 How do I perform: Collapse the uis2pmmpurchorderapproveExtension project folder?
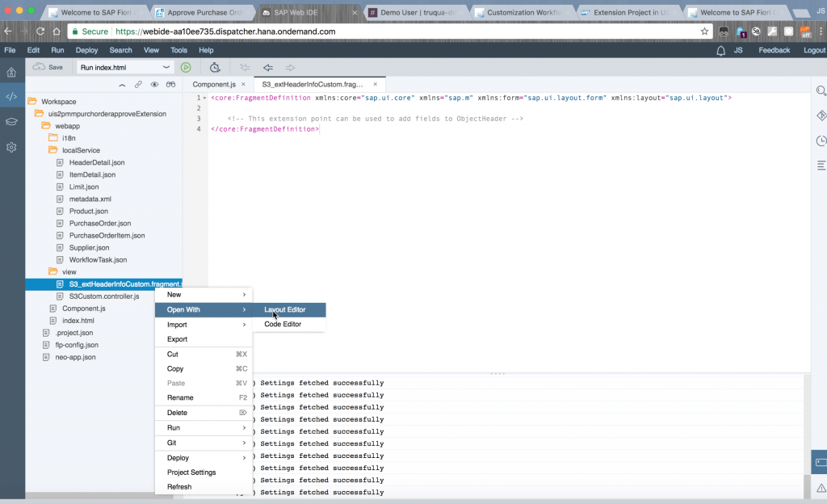(39, 113)
